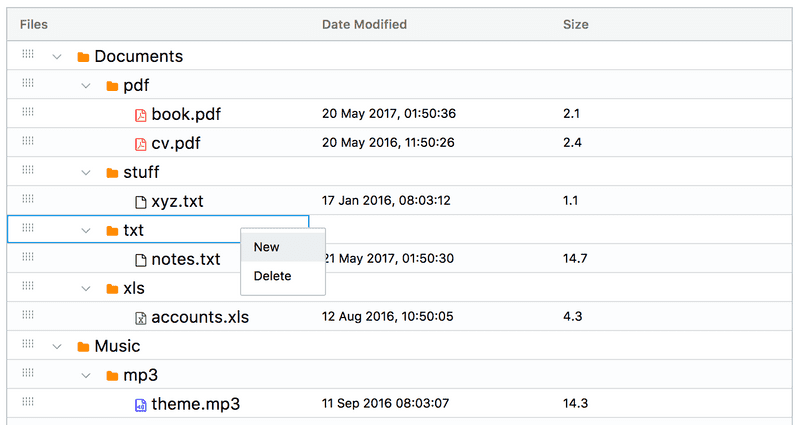This screenshot has height=425, width=800.
Task: Sort by the Date Modified column header
Action: 364,24
